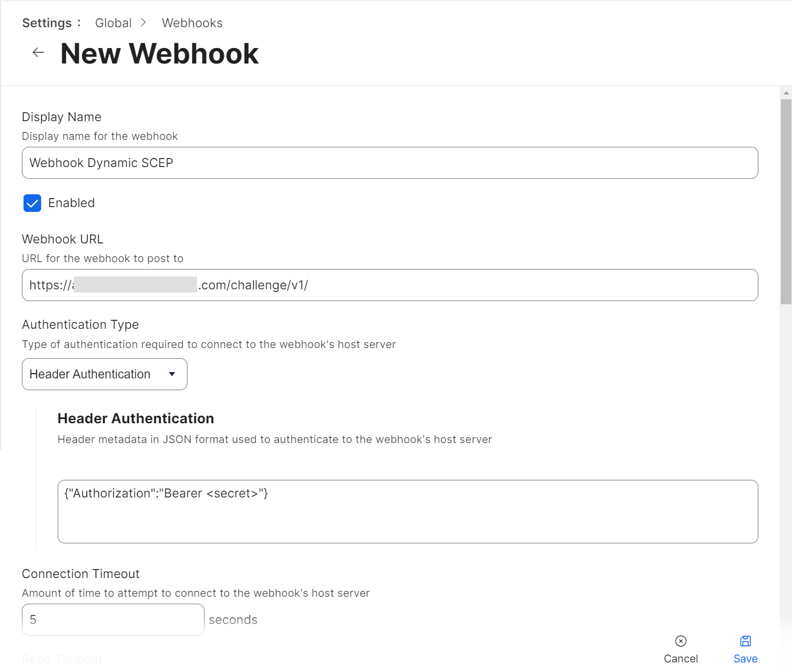Click the Enabled checkbox label
The height and width of the screenshot is (672, 792).
[x=72, y=203]
